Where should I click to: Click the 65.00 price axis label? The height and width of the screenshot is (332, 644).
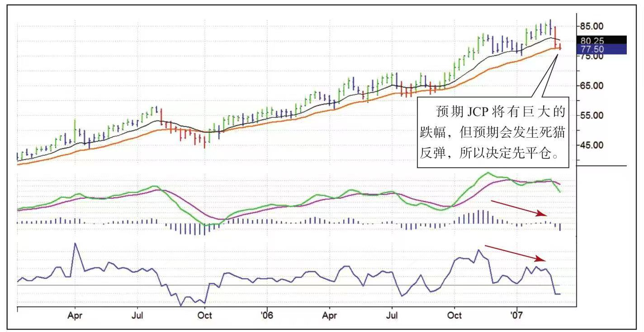[592, 85]
